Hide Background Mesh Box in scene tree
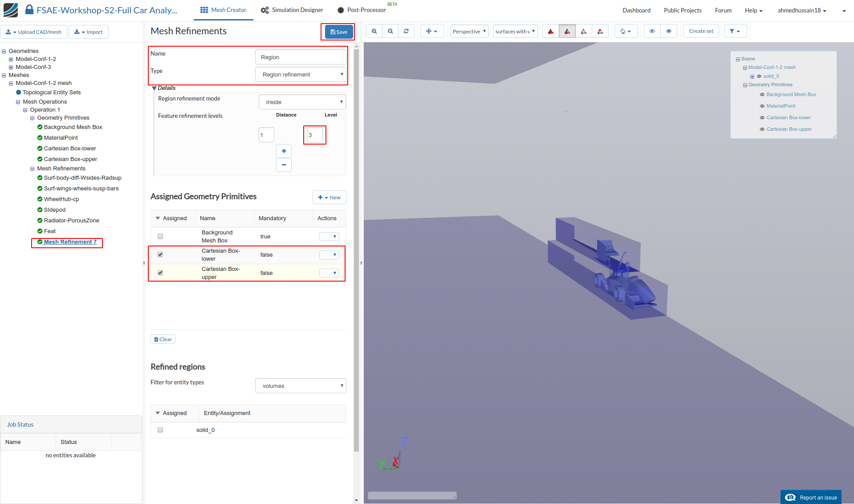854x504 pixels. [x=762, y=94]
